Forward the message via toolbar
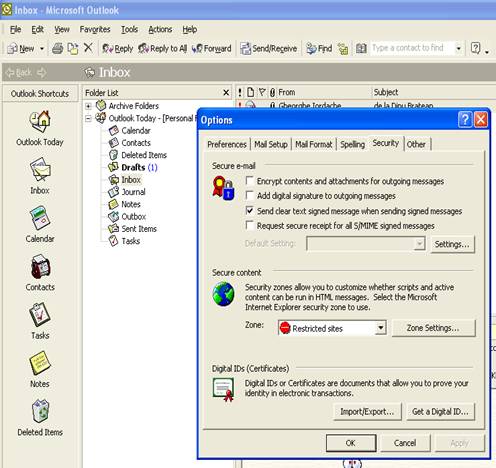The height and width of the screenshot is (468, 496). 211,49
